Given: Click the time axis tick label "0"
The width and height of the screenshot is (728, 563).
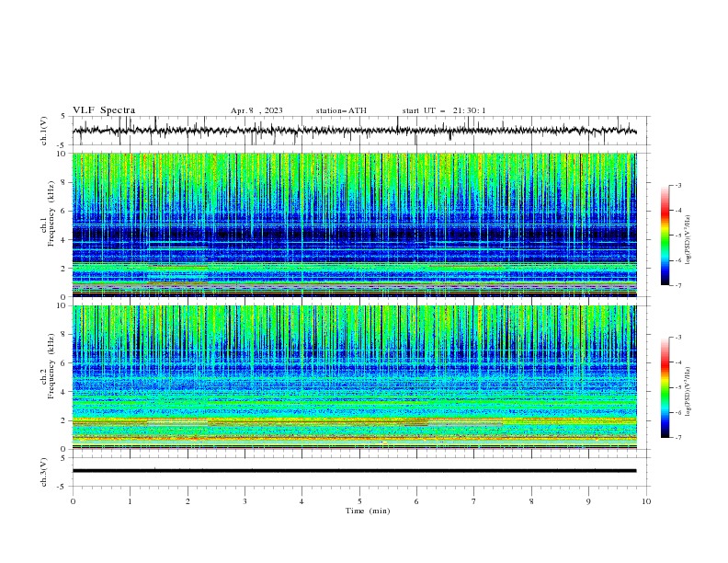Looking at the screenshot, I should click(73, 501).
